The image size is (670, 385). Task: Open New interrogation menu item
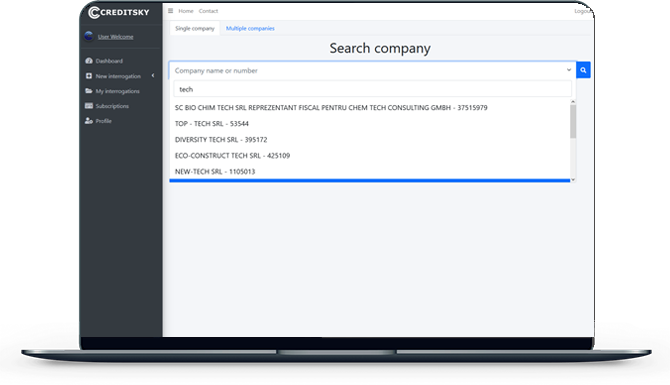pos(118,76)
